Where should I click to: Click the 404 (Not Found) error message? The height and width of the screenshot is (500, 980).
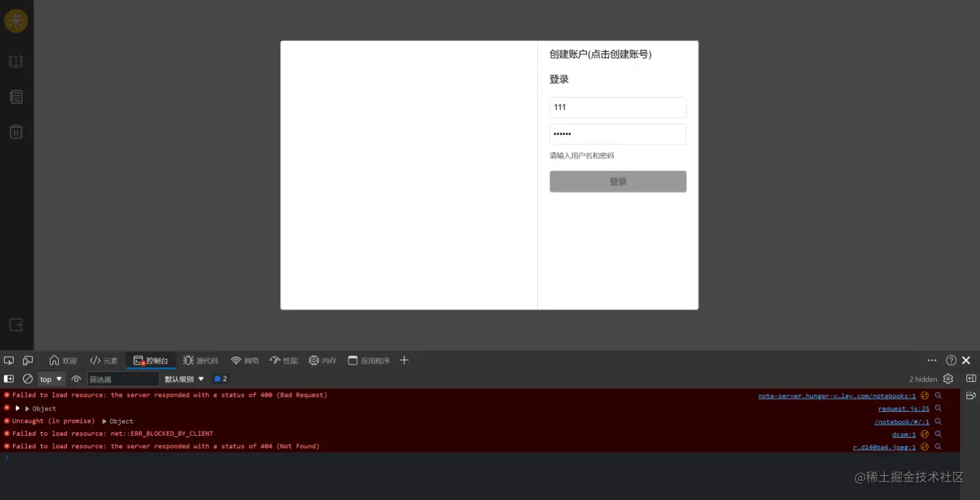(x=165, y=447)
